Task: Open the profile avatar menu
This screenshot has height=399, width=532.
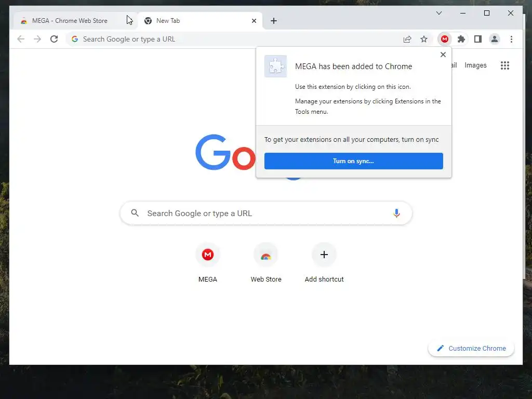Action: [x=495, y=39]
